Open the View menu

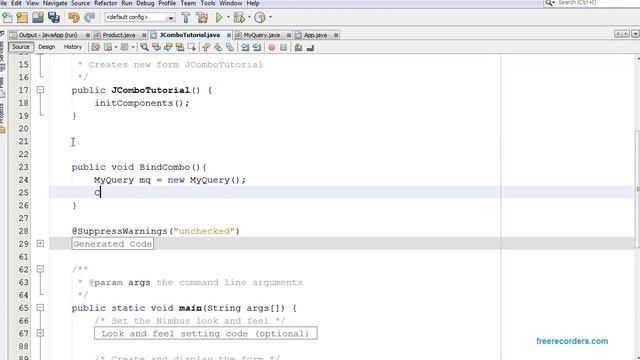(x=32, y=3)
